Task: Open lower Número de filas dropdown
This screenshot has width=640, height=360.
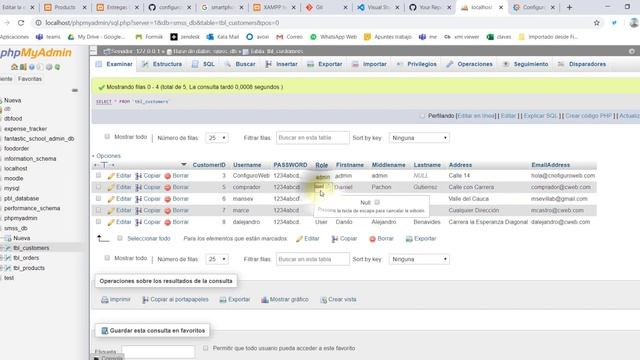Action: (x=217, y=259)
